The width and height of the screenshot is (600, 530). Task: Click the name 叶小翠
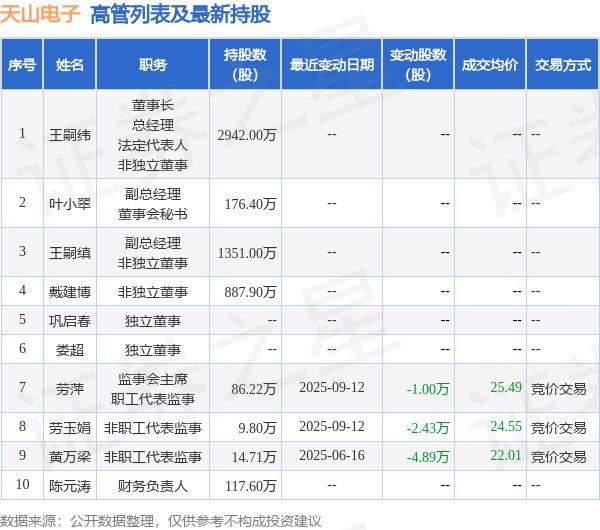70,204
